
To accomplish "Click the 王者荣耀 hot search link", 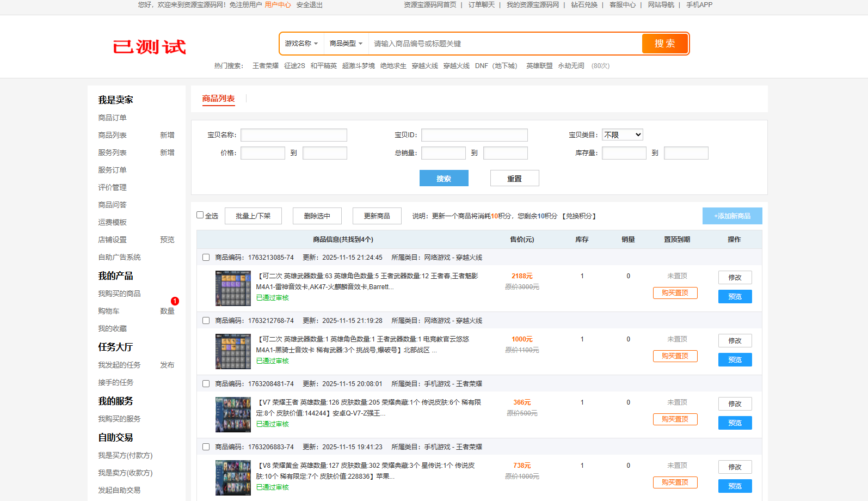I will (266, 66).
